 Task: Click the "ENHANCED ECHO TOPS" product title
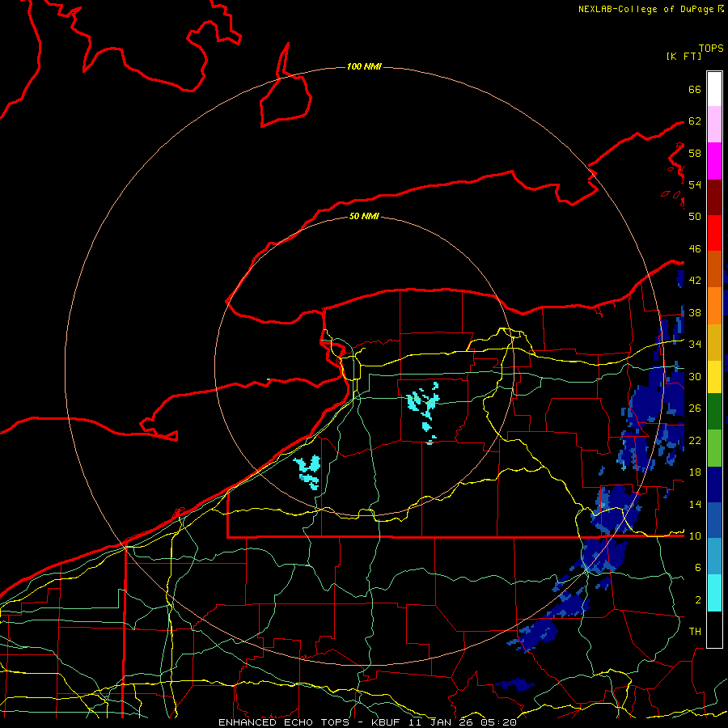(x=284, y=722)
